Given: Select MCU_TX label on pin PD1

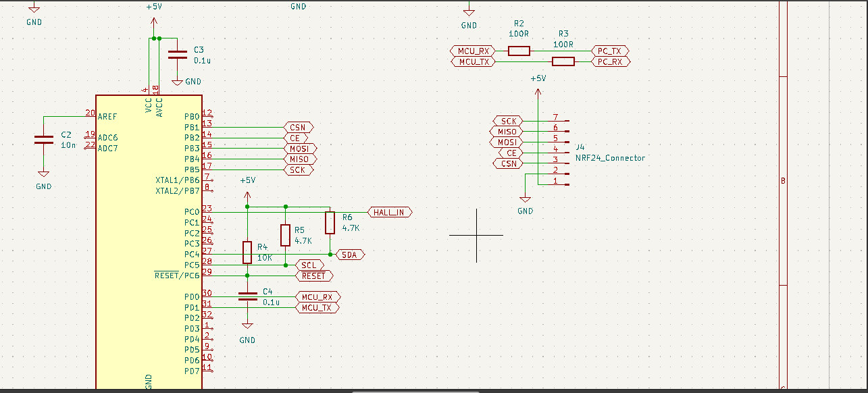Looking at the screenshot, I should point(317,308).
